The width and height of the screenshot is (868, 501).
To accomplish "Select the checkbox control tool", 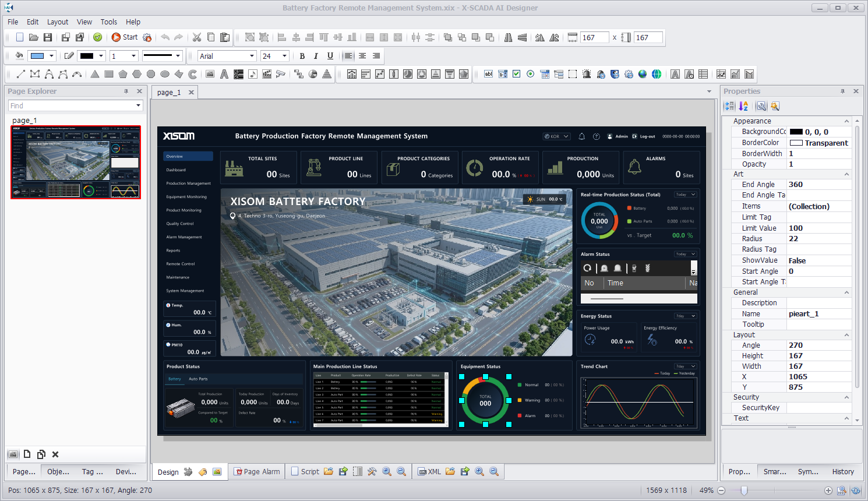I will (x=516, y=74).
